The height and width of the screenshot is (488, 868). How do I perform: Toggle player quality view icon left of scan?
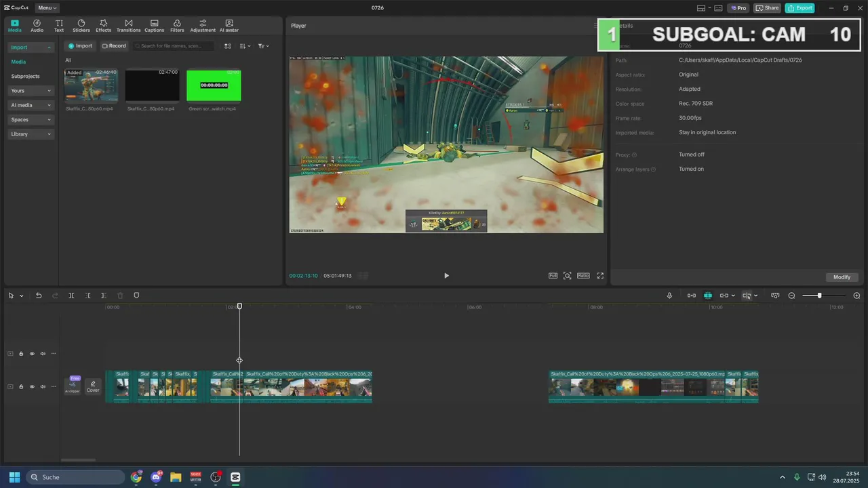[x=553, y=276]
